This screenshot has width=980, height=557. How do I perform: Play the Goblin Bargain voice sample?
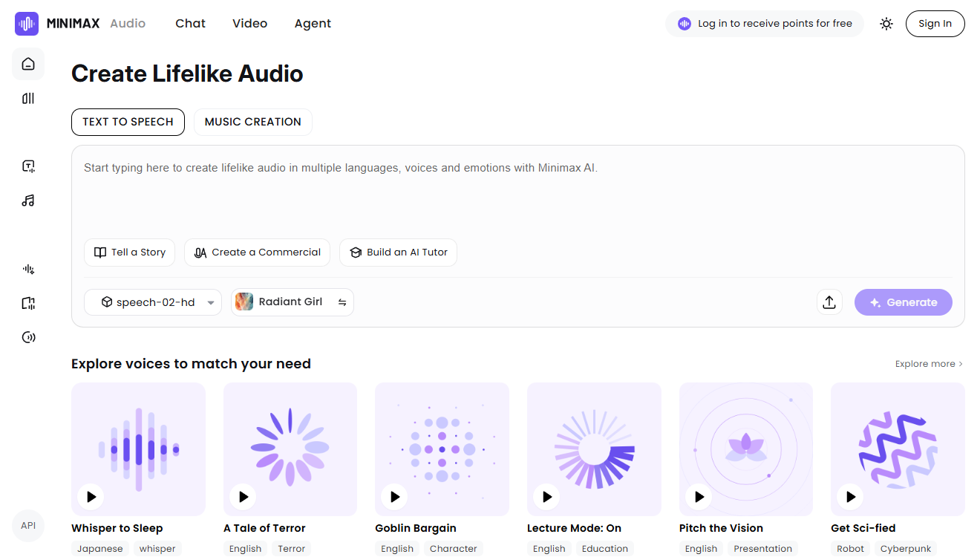tap(394, 497)
